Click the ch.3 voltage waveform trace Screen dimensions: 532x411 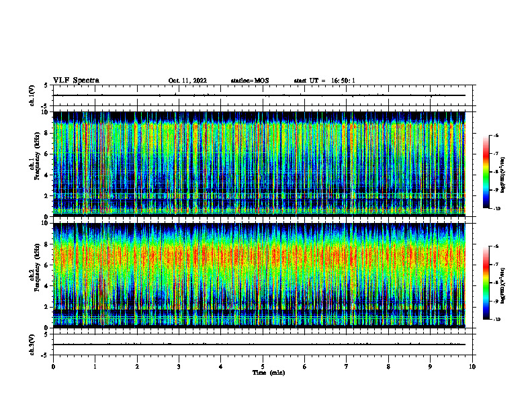point(259,345)
